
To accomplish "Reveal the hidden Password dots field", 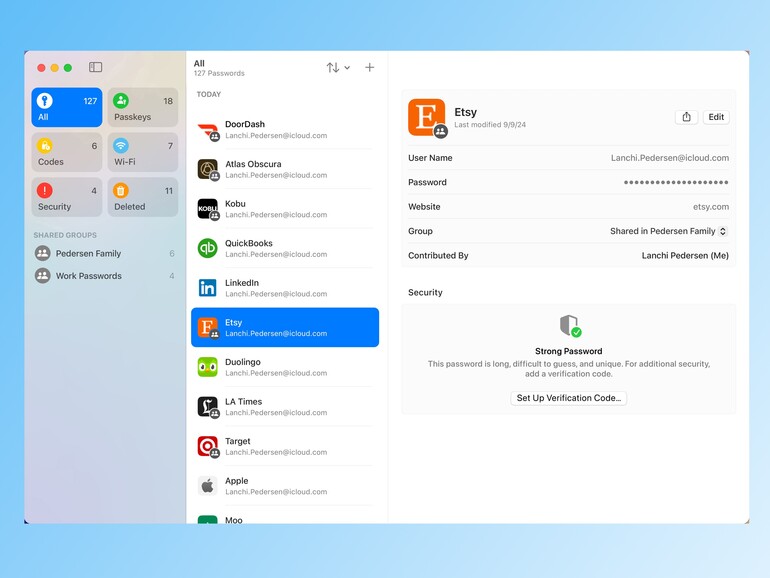I will (x=676, y=182).
